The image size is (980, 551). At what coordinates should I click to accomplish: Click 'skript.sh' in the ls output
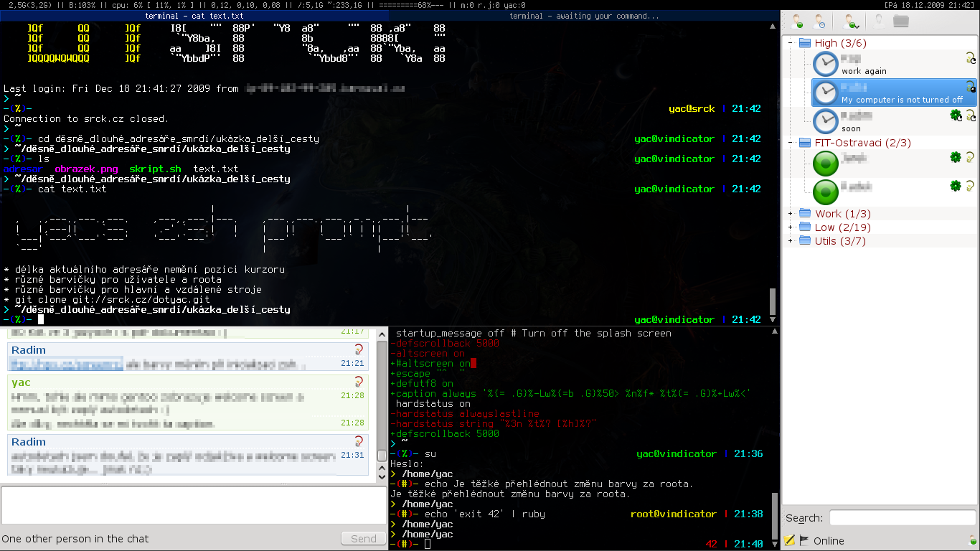pyautogui.click(x=155, y=169)
